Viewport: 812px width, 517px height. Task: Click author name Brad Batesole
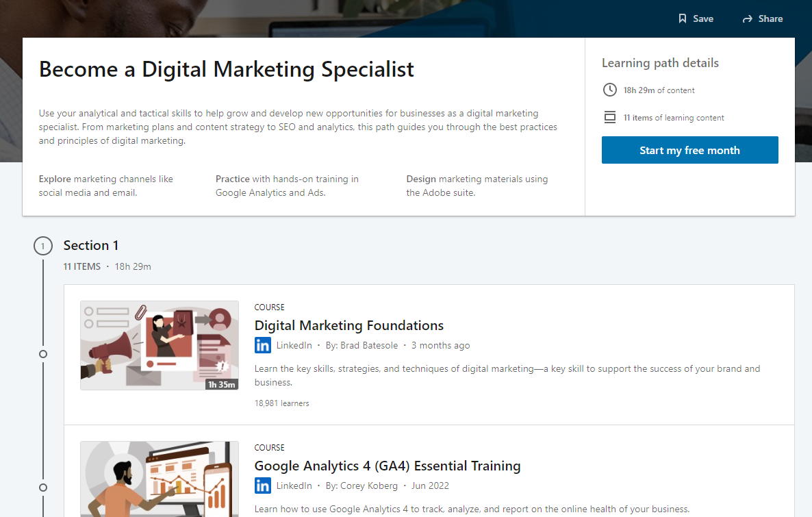pos(369,346)
